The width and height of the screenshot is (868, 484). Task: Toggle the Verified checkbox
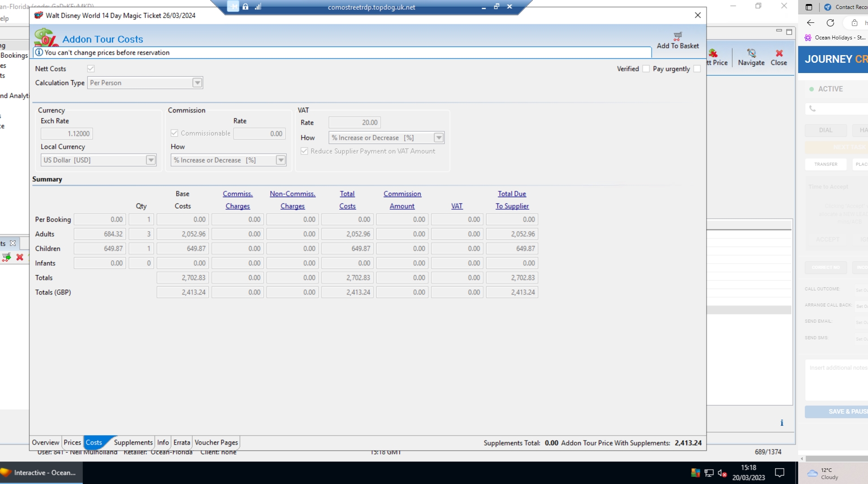click(646, 69)
